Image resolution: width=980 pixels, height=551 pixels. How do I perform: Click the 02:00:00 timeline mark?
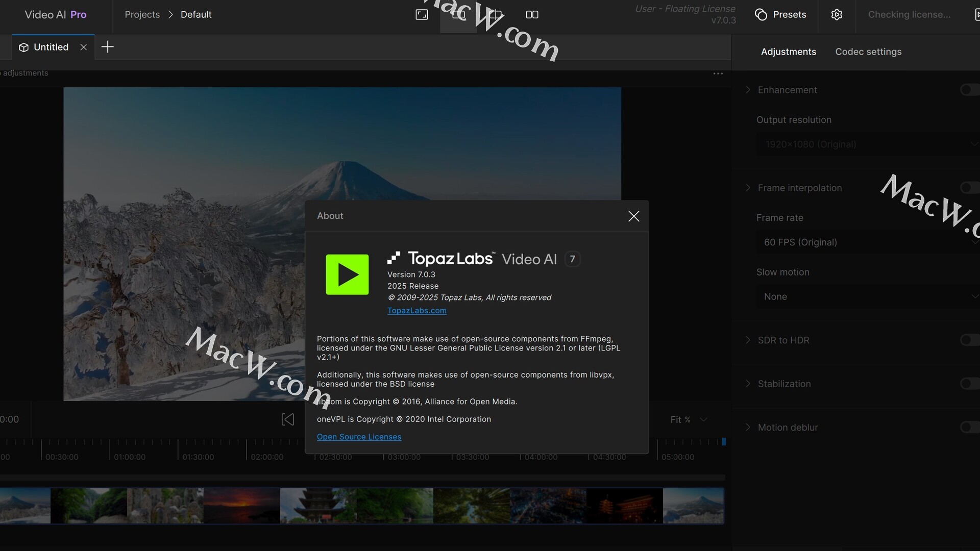(x=267, y=457)
